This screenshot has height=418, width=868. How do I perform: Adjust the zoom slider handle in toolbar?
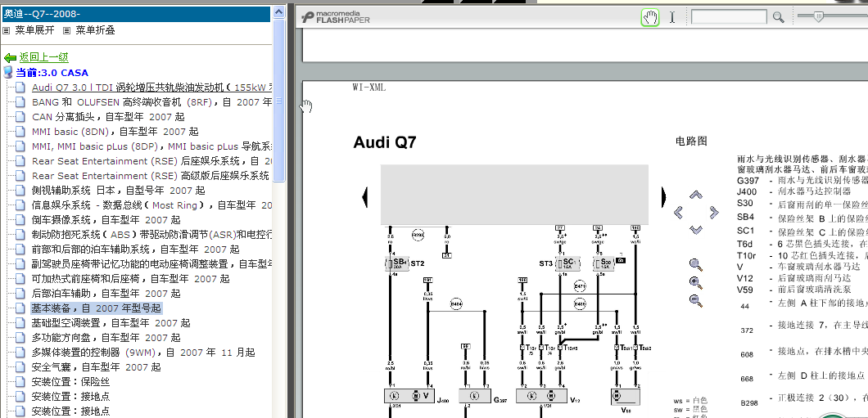pyautogui.click(x=819, y=16)
